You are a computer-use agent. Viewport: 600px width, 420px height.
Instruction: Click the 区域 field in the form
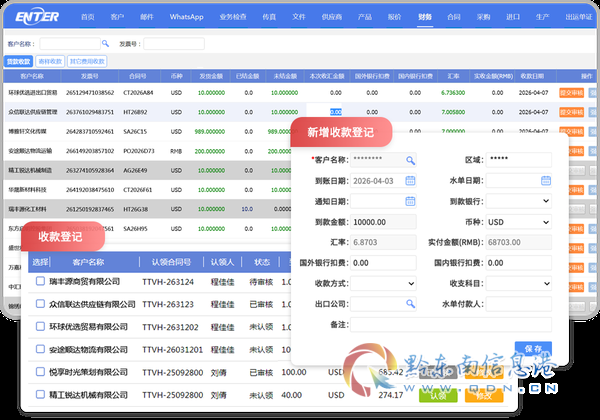tap(518, 160)
